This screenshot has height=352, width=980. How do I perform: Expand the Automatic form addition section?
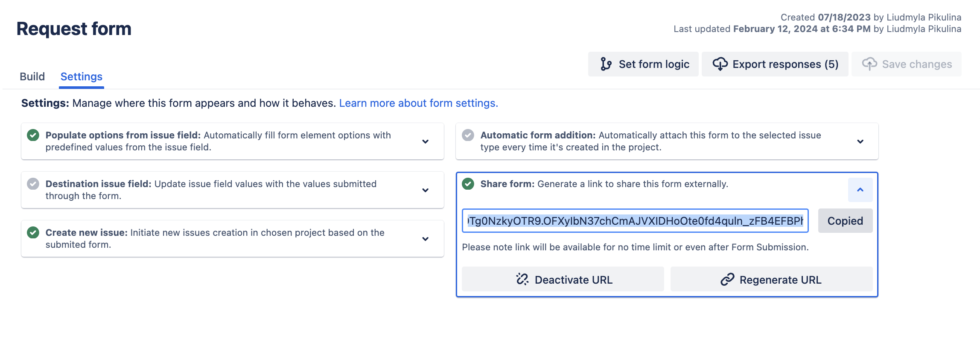pos(860,141)
